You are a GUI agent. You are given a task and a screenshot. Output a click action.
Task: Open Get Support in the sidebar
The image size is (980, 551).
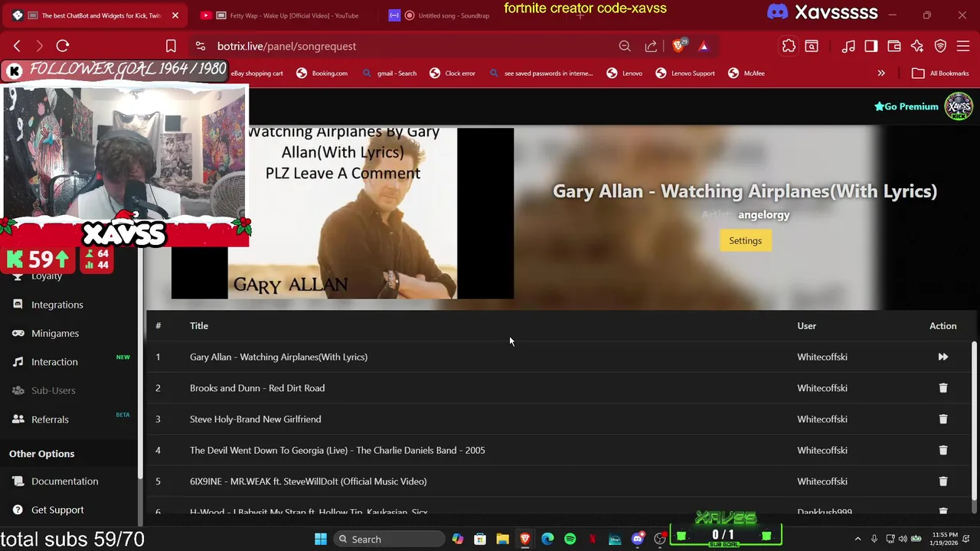coord(57,510)
